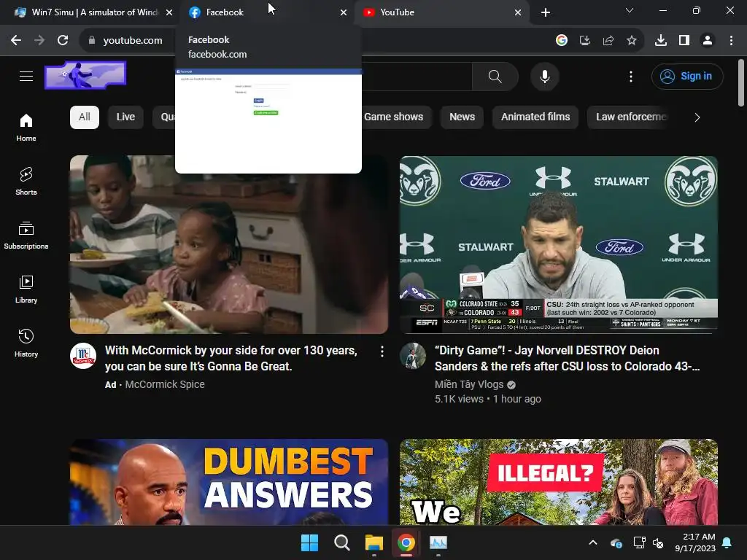Play the Dumbest Answers video thumbnail
Image resolution: width=747 pixels, height=560 pixels.
tap(228, 481)
